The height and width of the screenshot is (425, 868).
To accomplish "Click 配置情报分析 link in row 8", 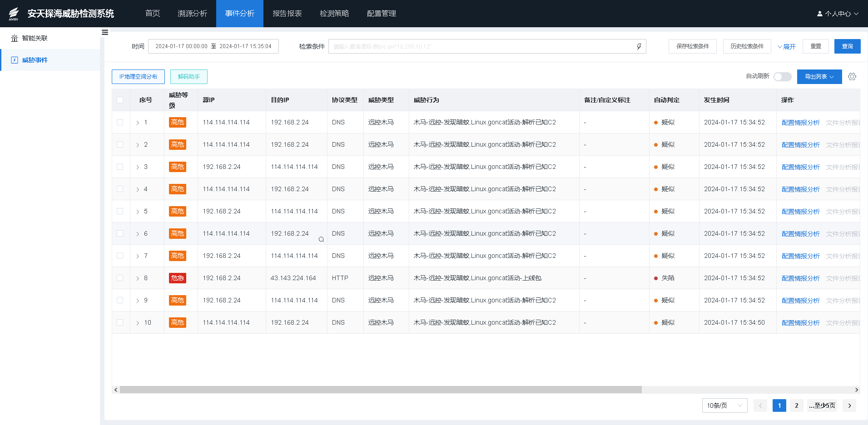I will click(x=800, y=278).
